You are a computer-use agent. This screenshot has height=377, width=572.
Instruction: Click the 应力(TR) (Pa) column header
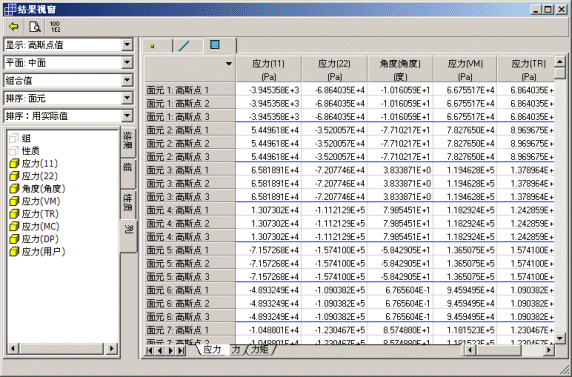pyautogui.click(x=526, y=69)
